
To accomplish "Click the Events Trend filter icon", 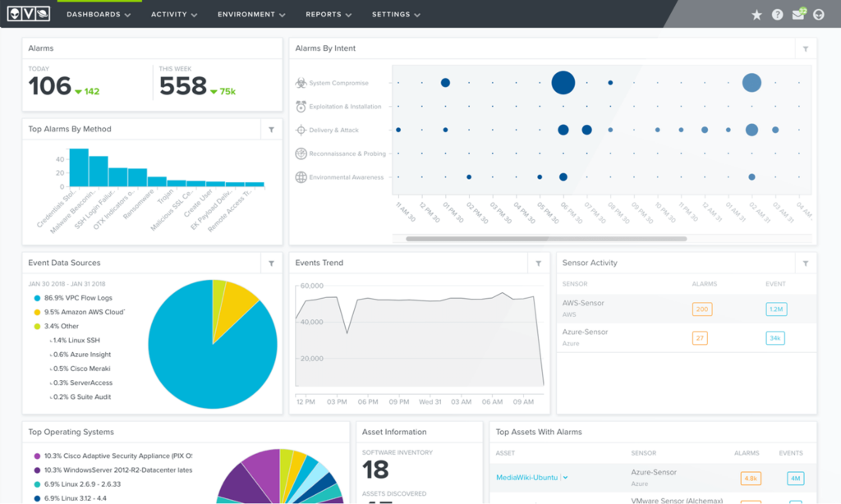I will pos(538,263).
